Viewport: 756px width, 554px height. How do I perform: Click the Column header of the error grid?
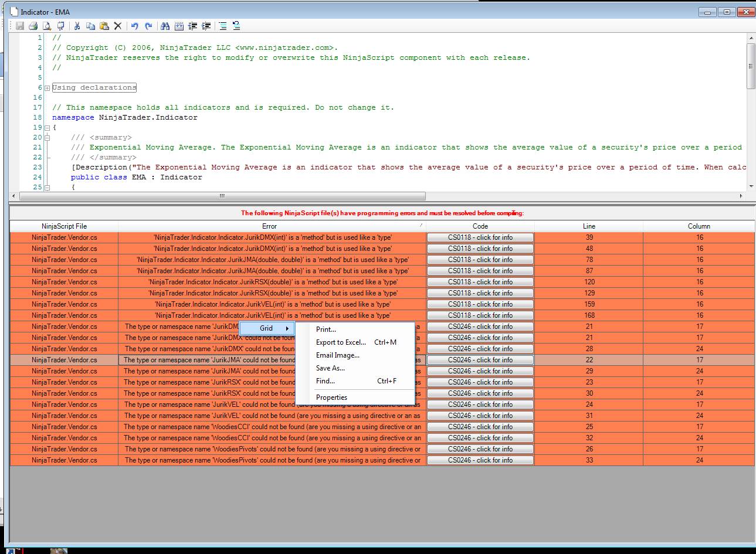(699, 226)
